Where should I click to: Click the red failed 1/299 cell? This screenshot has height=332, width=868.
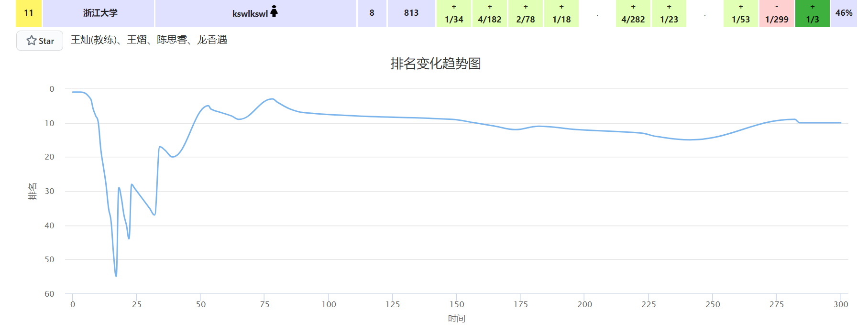tap(777, 13)
